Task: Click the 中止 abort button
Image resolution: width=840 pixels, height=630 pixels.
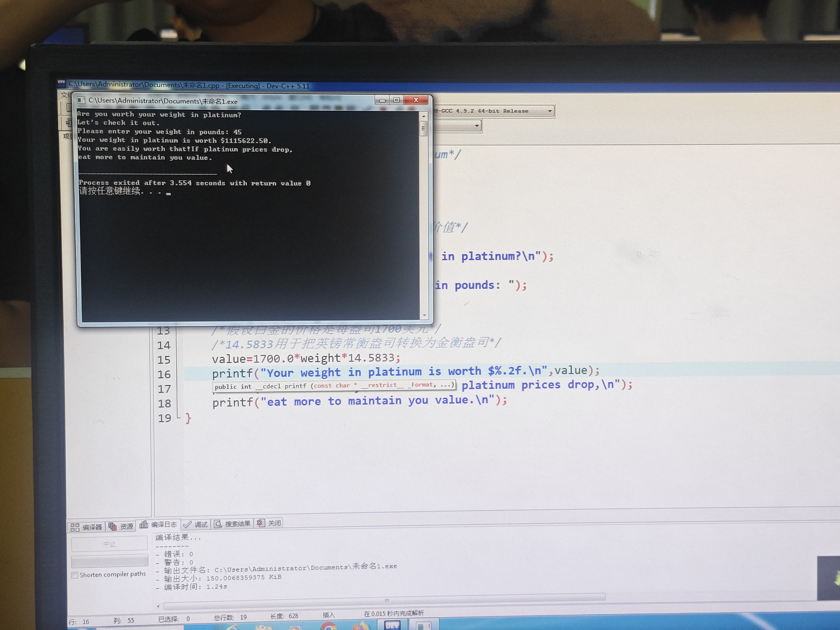Action: pos(109,544)
